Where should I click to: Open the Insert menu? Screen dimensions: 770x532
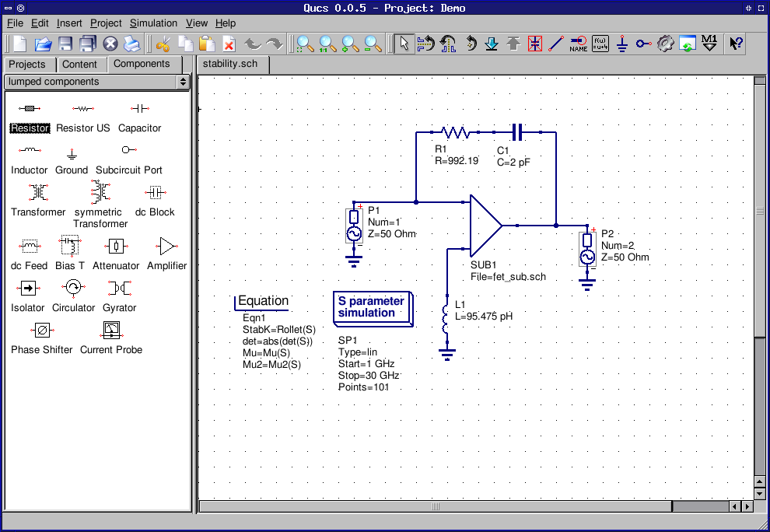click(x=69, y=23)
